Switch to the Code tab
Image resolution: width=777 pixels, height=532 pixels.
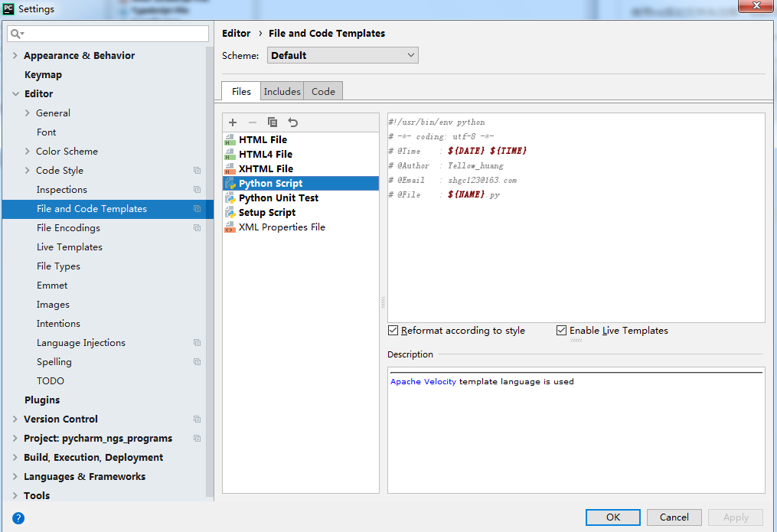pyautogui.click(x=323, y=91)
